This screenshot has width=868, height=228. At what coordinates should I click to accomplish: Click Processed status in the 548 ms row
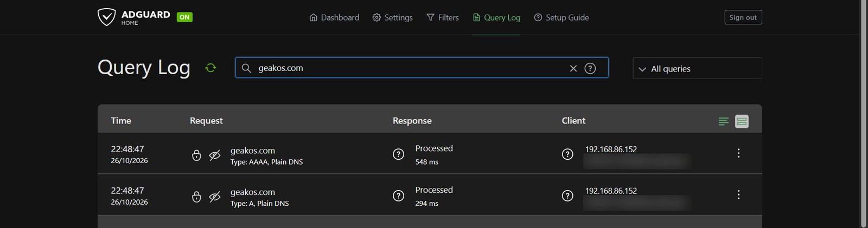(434, 148)
